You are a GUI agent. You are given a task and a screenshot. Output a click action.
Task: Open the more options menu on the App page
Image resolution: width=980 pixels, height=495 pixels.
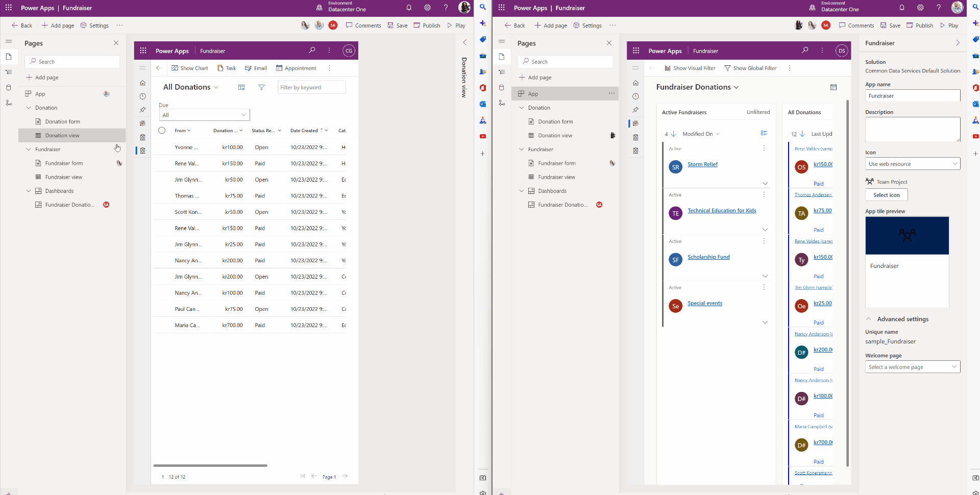[x=611, y=93]
